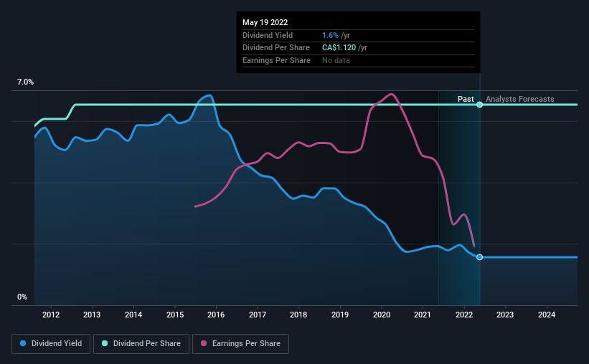Toggle the Dividend Per Share legend button
The width and height of the screenshot is (589, 364).
pyautogui.click(x=141, y=343)
